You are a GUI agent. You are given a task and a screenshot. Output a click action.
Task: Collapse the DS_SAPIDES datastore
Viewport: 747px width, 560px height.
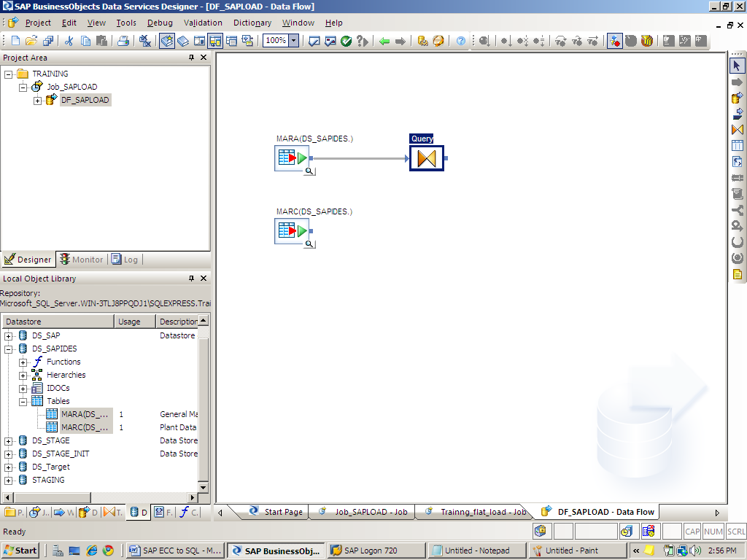9,349
